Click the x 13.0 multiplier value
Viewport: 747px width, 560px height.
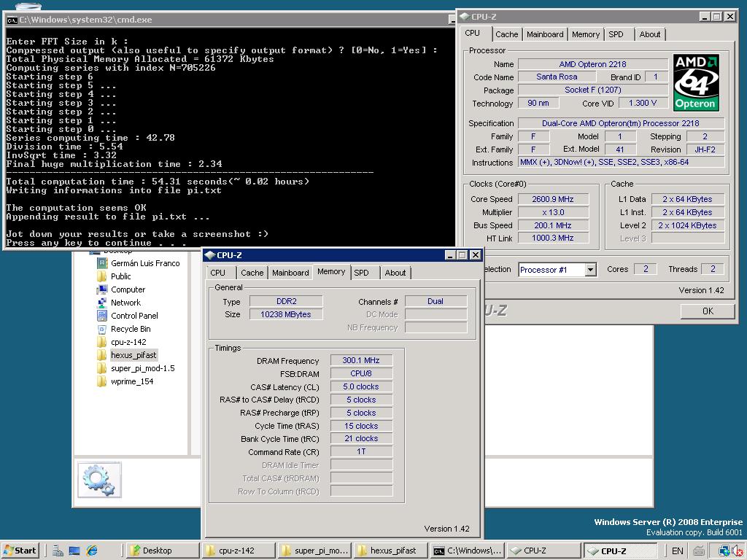pyautogui.click(x=553, y=212)
